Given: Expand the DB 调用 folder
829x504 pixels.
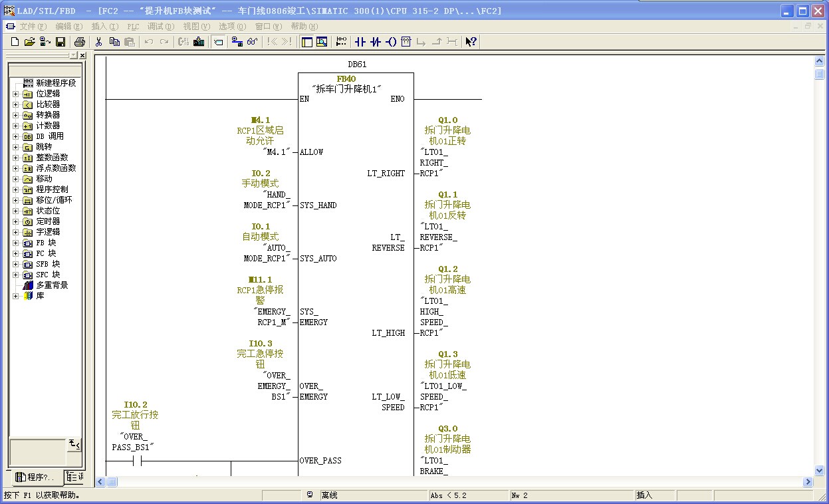Looking at the screenshot, I should 16,136.
